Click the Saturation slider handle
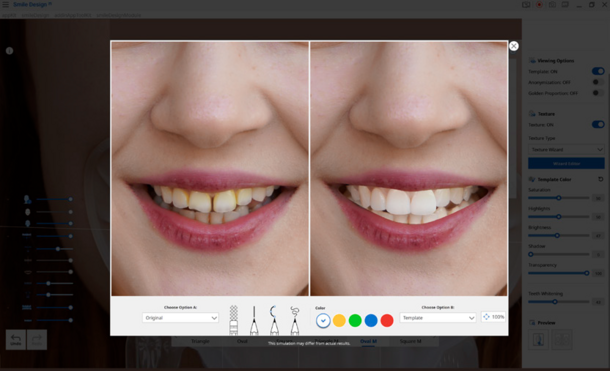Image resolution: width=610 pixels, height=371 pixels. (559, 198)
